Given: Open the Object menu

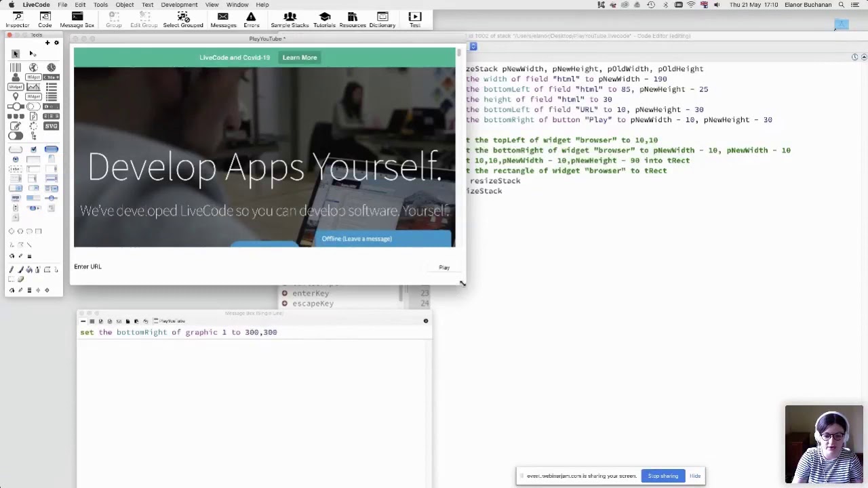Looking at the screenshot, I should point(125,5).
